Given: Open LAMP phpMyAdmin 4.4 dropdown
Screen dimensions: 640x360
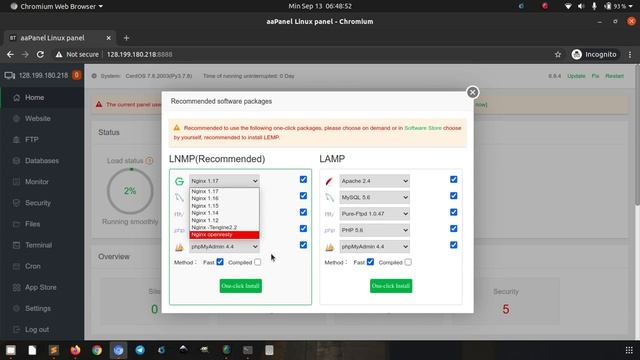Looking at the screenshot, I should pos(374,247).
